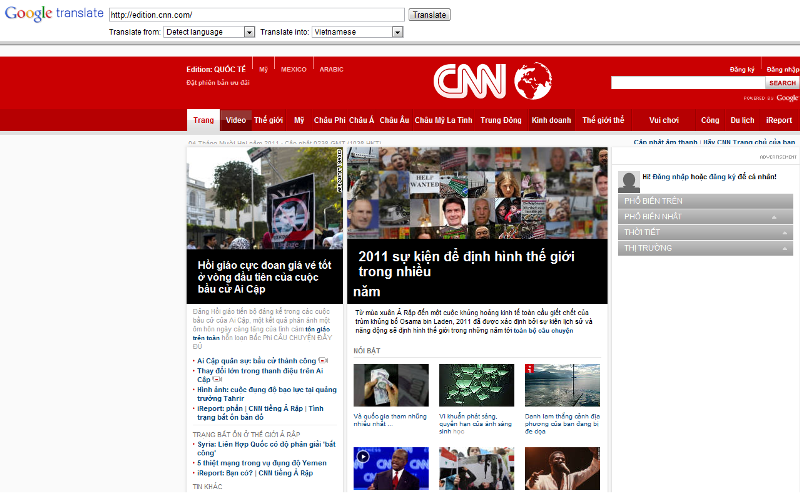Screen dimensions: 800x494
Task: Open the Video tab
Action: click(236, 120)
